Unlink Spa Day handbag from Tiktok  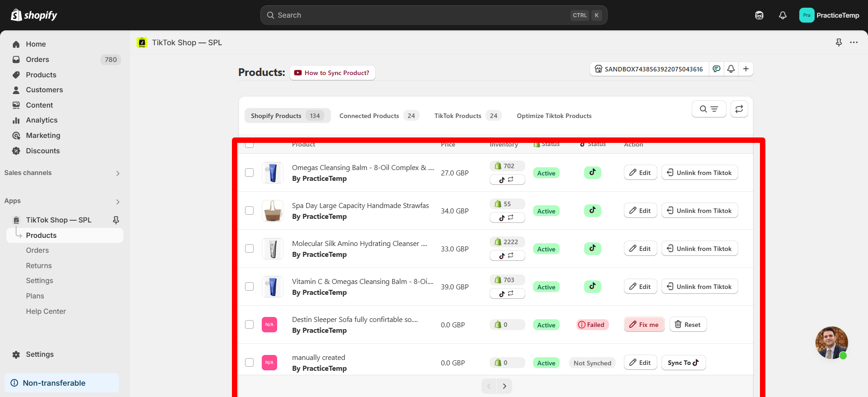(x=699, y=211)
